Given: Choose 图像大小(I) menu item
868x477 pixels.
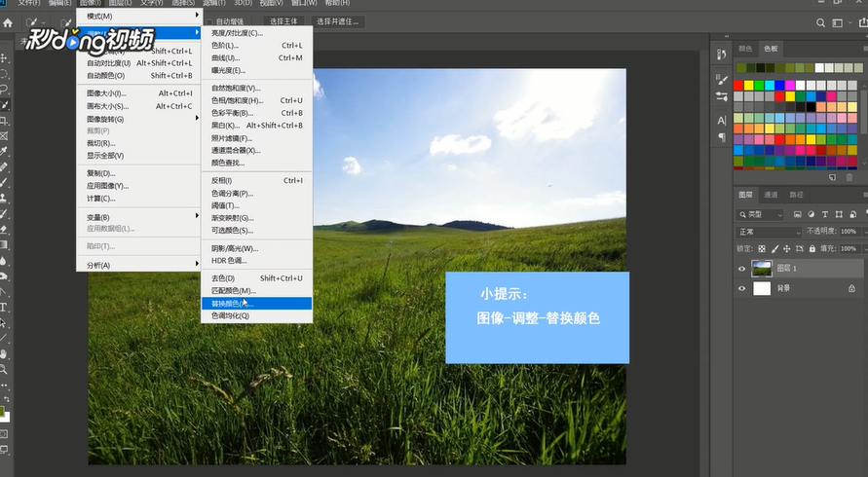Looking at the screenshot, I should (x=138, y=92).
